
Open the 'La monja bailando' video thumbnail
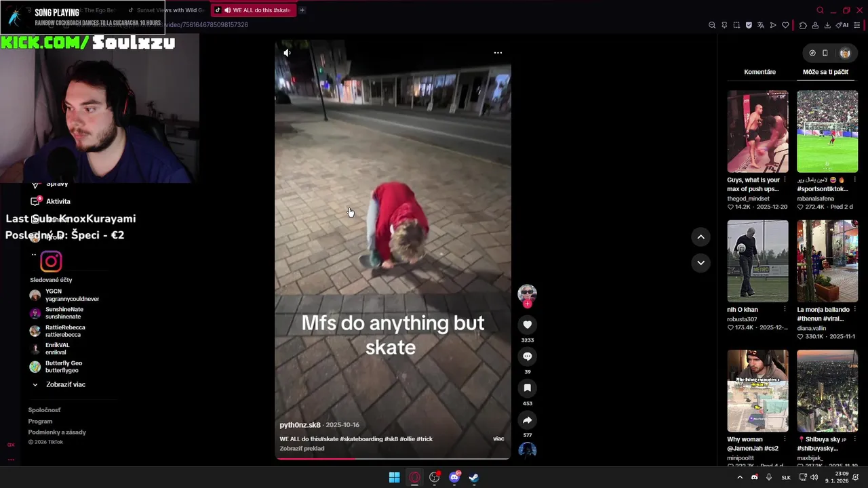[827, 261]
